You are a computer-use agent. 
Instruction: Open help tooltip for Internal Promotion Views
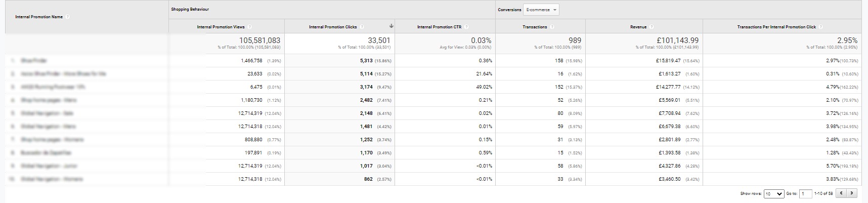pyautogui.click(x=250, y=27)
